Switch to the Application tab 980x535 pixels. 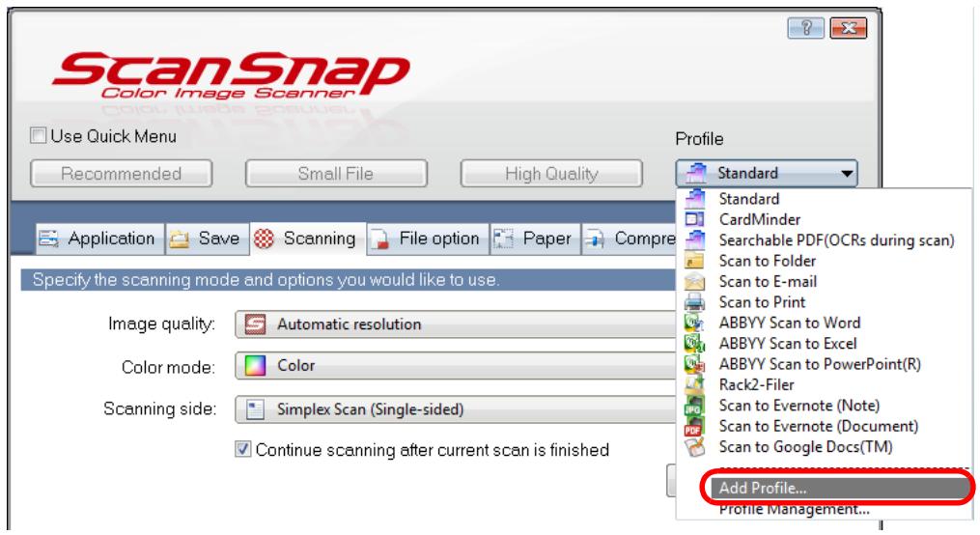pyautogui.click(x=98, y=239)
